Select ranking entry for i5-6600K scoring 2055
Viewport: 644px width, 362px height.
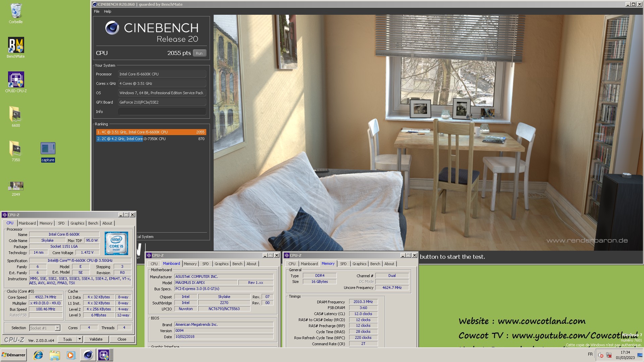tap(151, 132)
